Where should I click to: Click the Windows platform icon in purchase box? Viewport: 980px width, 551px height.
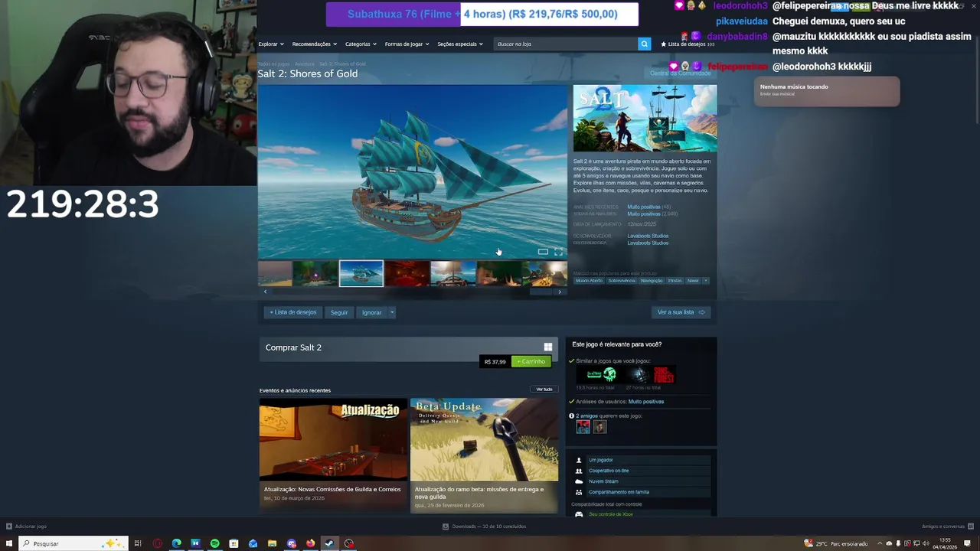click(x=547, y=347)
